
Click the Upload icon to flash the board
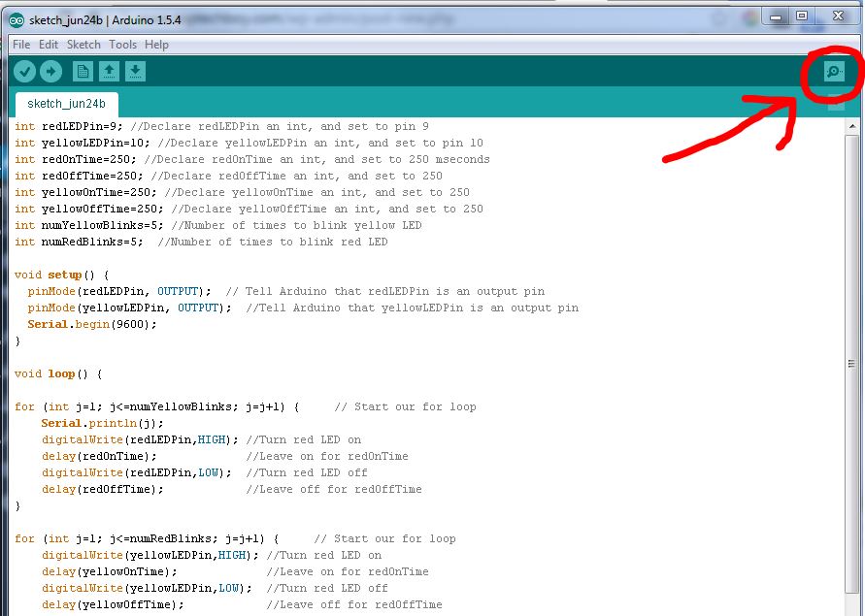[x=50, y=71]
